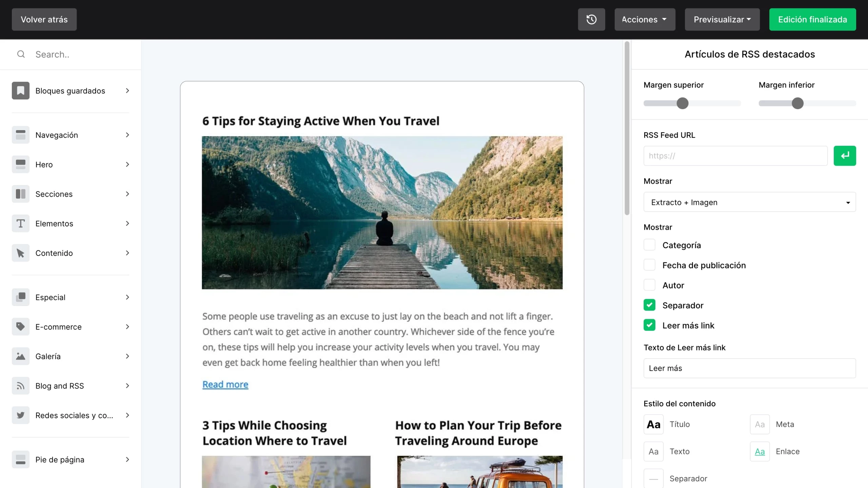Open the Extracto + Imagen dropdown
868x488 pixels.
point(749,202)
